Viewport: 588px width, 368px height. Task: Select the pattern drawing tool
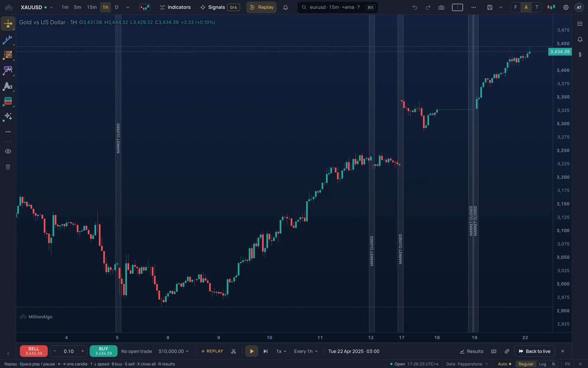pos(8,70)
